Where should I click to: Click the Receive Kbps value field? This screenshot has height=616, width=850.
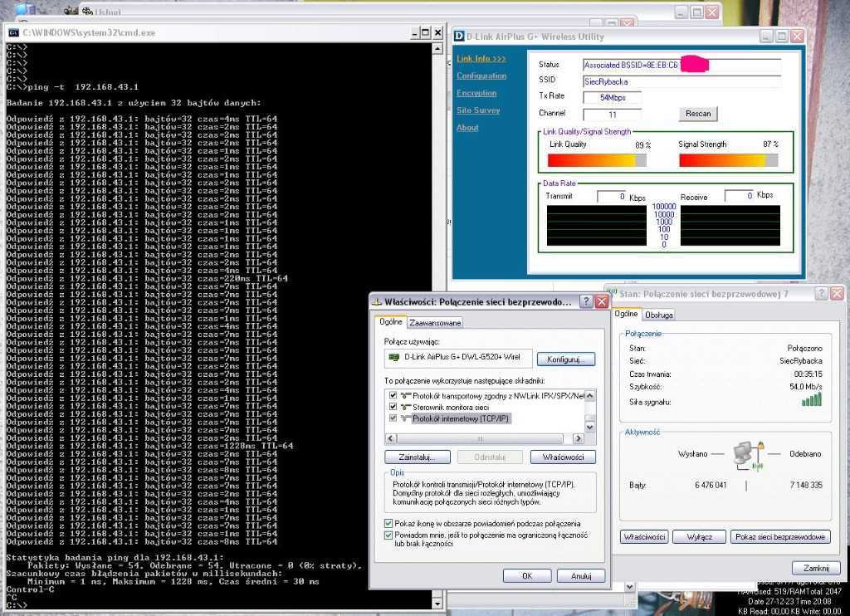point(739,196)
